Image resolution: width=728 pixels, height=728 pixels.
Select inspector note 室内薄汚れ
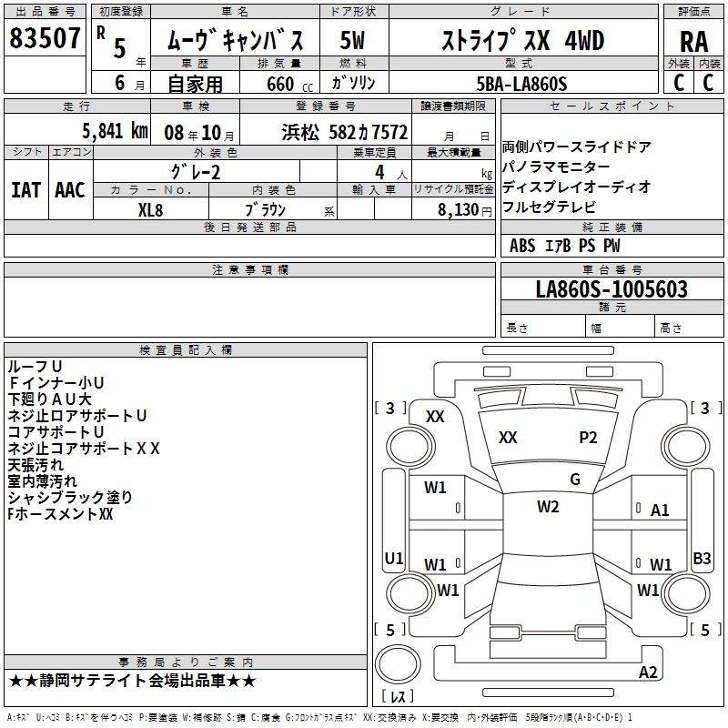(42, 481)
